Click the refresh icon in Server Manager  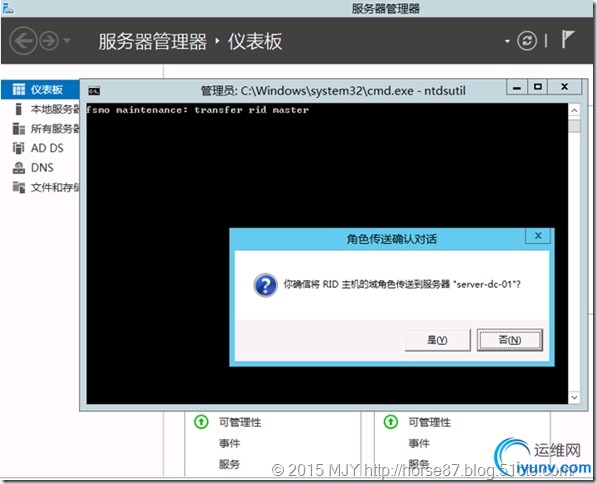pyautogui.click(x=527, y=41)
